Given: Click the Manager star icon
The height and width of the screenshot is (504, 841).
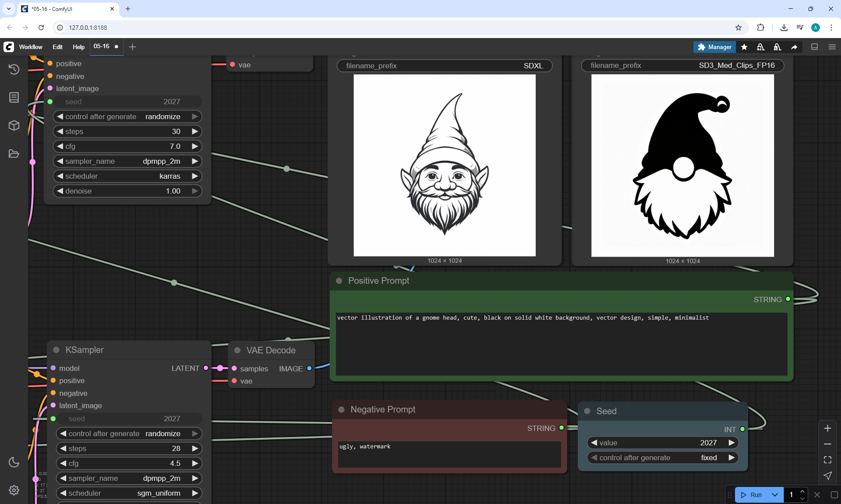Looking at the screenshot, I should [x=744, y=47].
